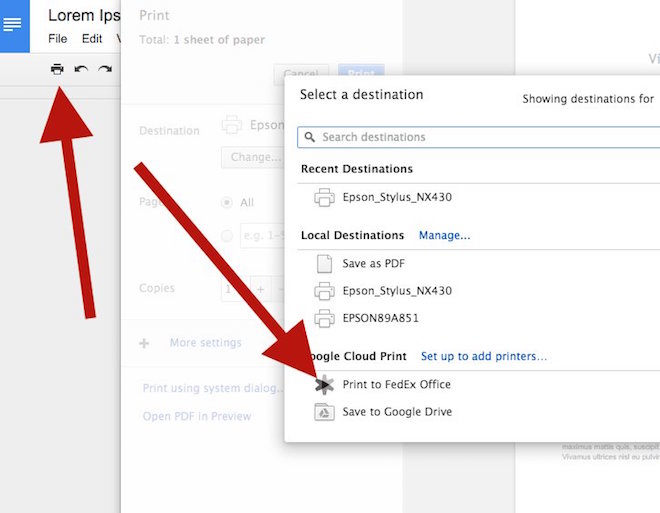Click the print icon in Docs toolbar
The height and width of the screenshot is (513, 660).
click(x=57, y=69)
